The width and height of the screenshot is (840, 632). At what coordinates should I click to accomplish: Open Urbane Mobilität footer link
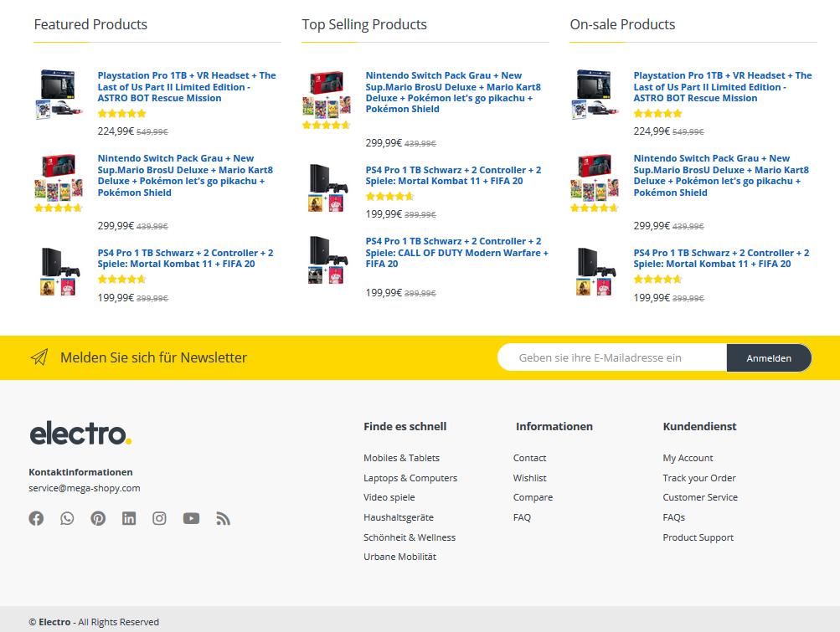click(x=399, y=557)
